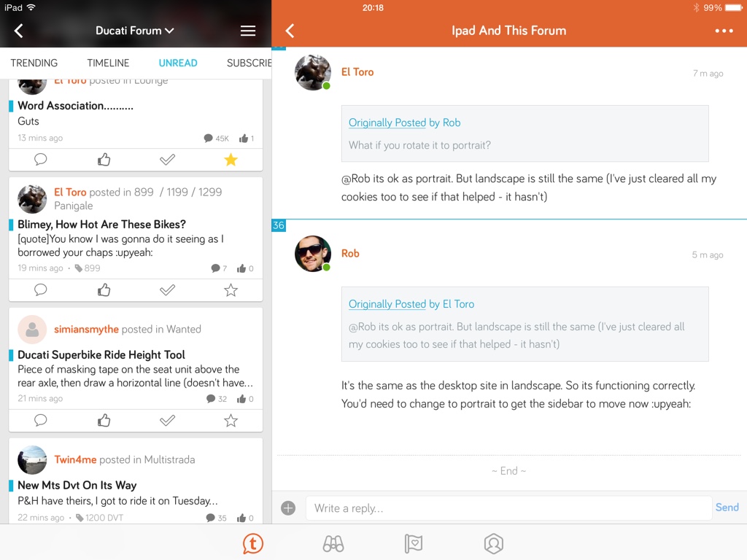Screen dimensions: 747x560
Task: Tap the thumbs-up count on Ride Height post
Action: coord(245,399)
